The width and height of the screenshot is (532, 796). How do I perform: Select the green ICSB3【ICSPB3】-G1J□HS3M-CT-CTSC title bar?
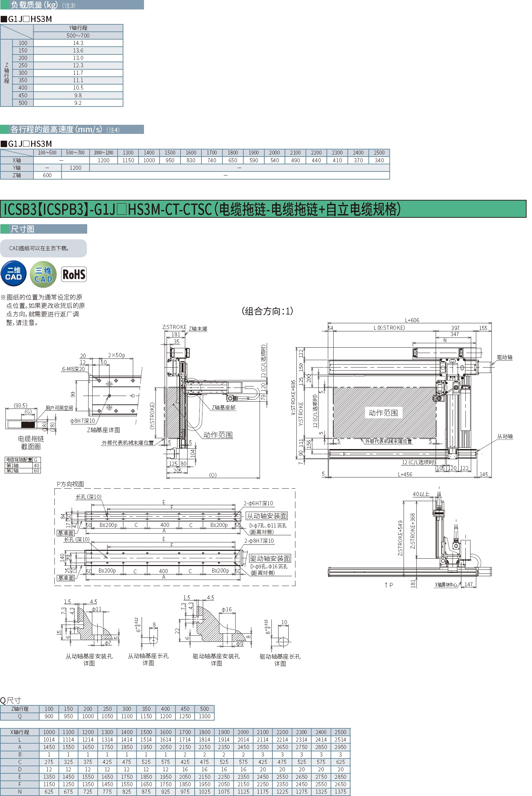(x=263, y=209)
